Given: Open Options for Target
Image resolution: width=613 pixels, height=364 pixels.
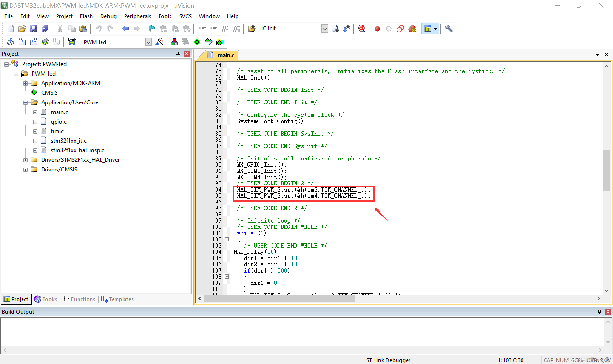Looking at the screenshot, I should pyautogui.click(x=159, y=42).
